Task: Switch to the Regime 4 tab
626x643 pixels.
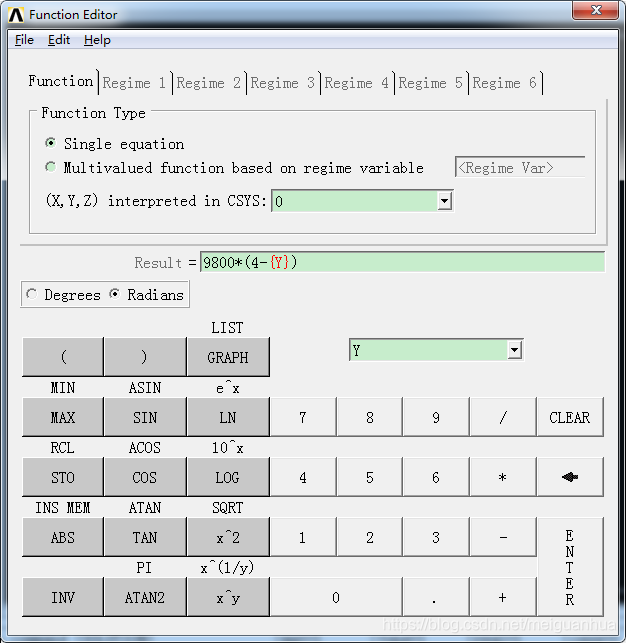Action: coord(357,83)
